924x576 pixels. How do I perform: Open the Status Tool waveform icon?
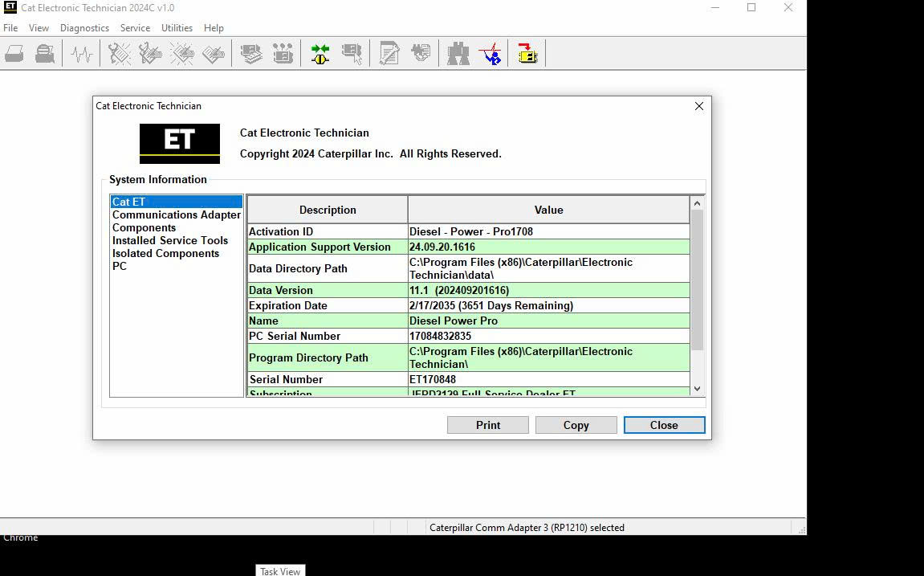pyautogui.click(x=82, y=54)
